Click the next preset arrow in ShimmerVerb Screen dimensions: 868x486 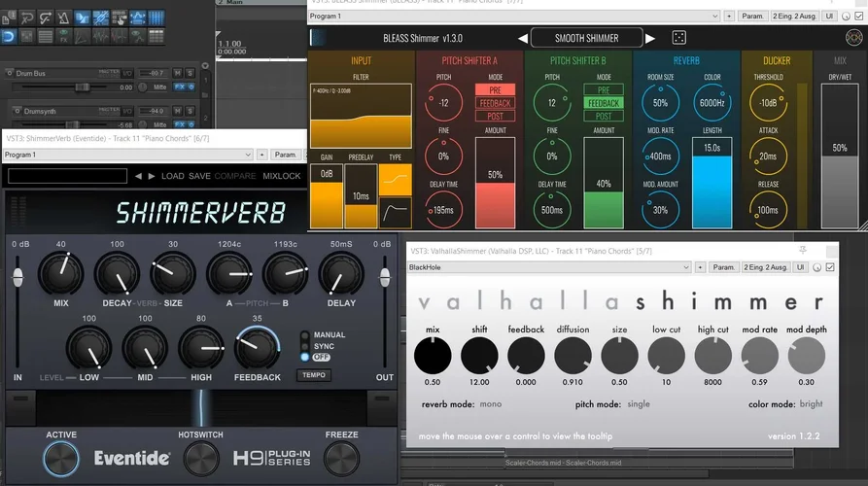(152, 176)
